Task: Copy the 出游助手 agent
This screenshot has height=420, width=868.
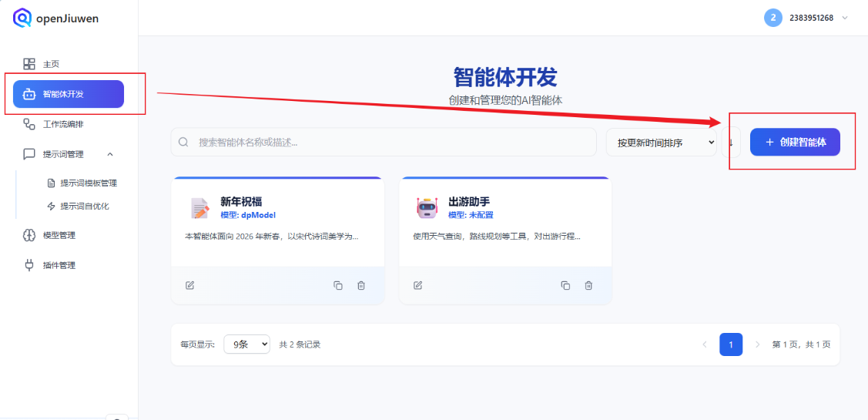Action: [565, 285]
